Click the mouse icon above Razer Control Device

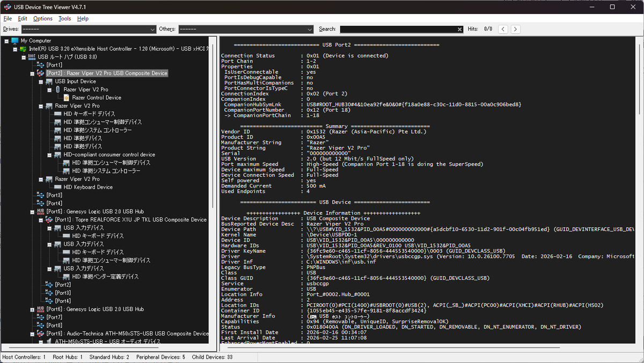click(x=57, y=90)
